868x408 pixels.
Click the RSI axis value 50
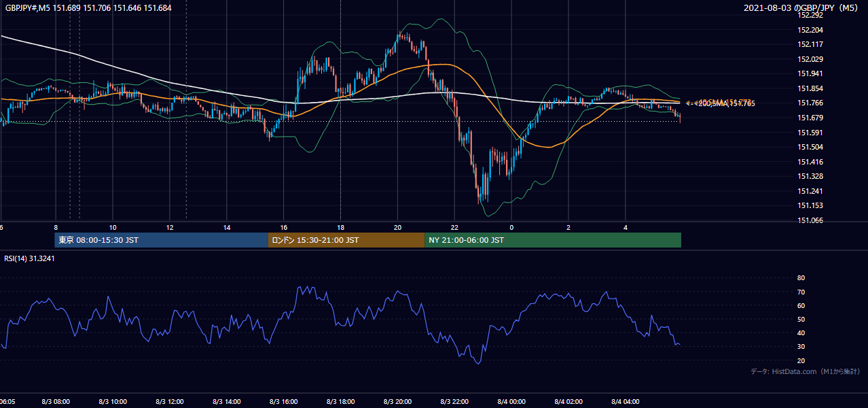(801, 319)
